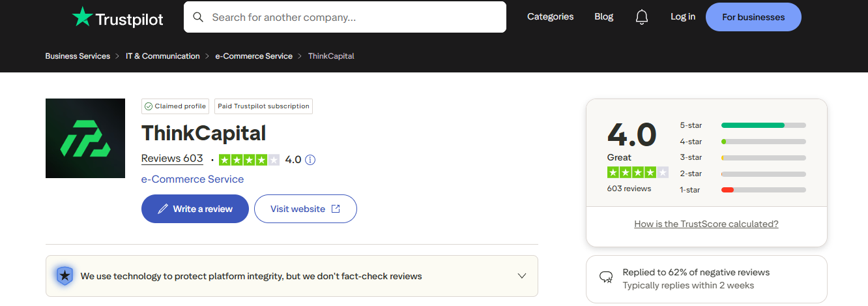Click the Paid Trustpilot subscription badge
Viewport: 868px width, 306px height.
click(263, 106)
